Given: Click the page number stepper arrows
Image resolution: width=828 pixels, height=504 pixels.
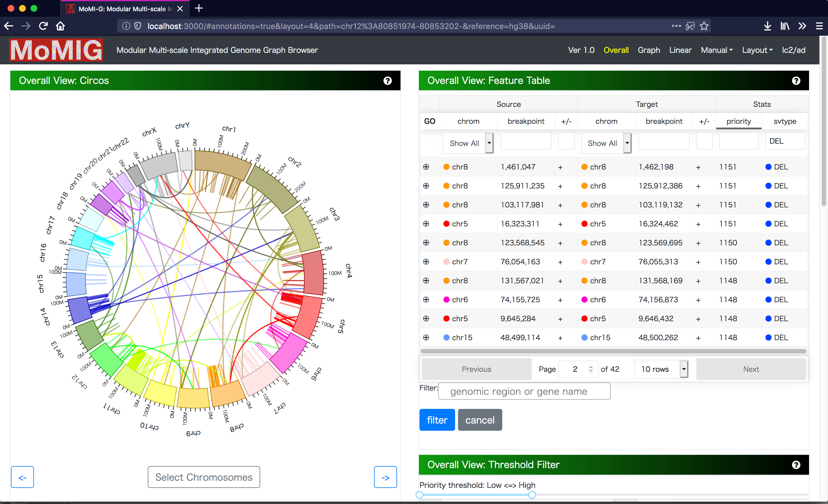Looking at the screenshot, I should [591, 369].
